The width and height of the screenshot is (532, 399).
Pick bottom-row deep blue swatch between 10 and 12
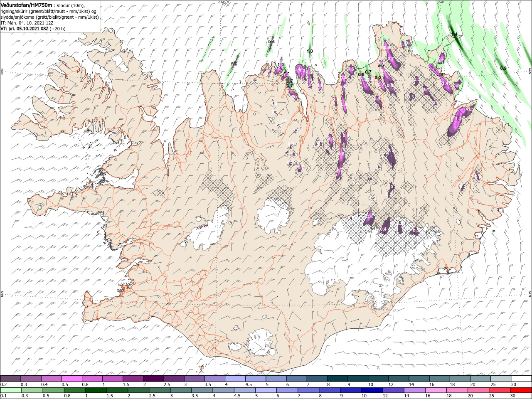click(x=372, y=390)
